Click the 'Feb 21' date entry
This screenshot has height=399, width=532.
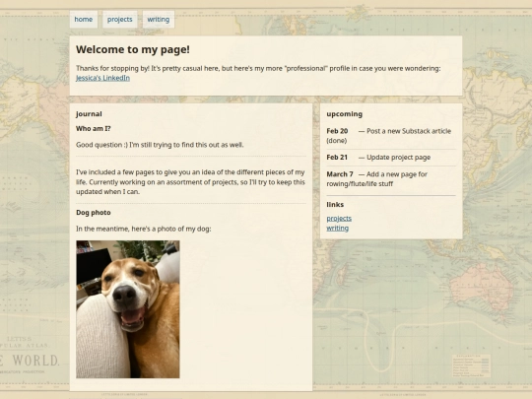[x=337, y=158]
